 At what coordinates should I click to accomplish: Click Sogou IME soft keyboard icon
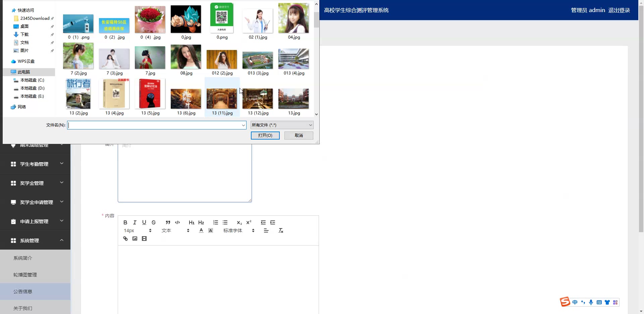[x=599, y=302]
